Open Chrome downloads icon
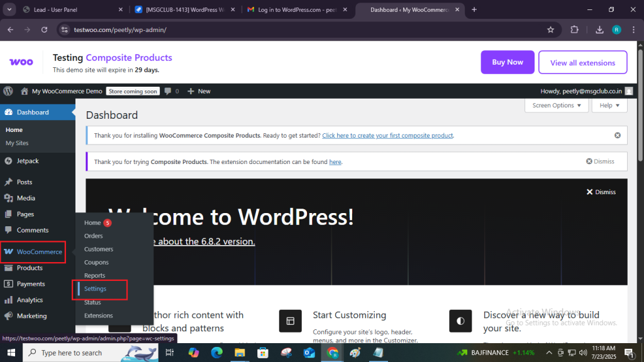 pyautogui.click(x=599, y=30)
